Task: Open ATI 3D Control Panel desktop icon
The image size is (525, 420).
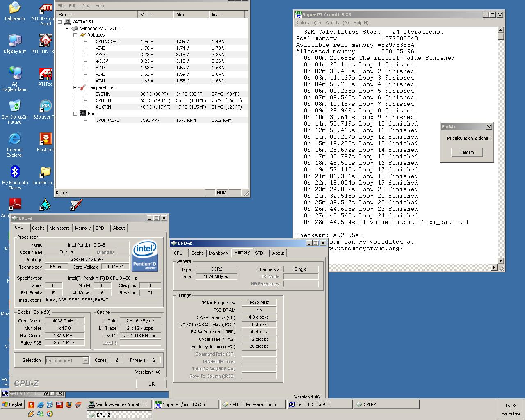Action: [46, 8]
